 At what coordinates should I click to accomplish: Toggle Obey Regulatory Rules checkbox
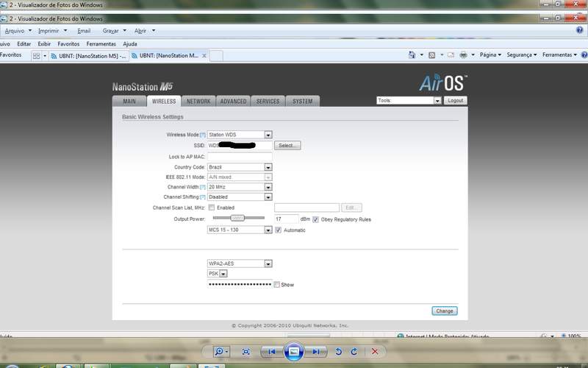(x=316, y=219)
